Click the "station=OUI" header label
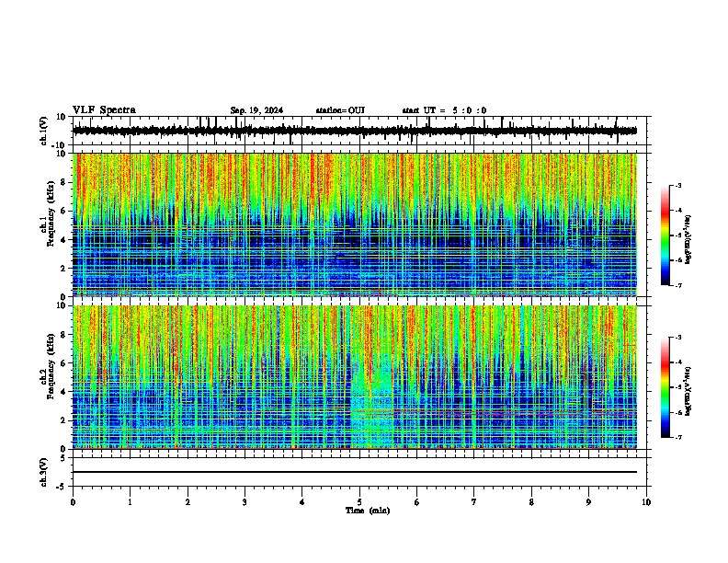Viewport: 728px width, 563px height. tap(340, 110)
